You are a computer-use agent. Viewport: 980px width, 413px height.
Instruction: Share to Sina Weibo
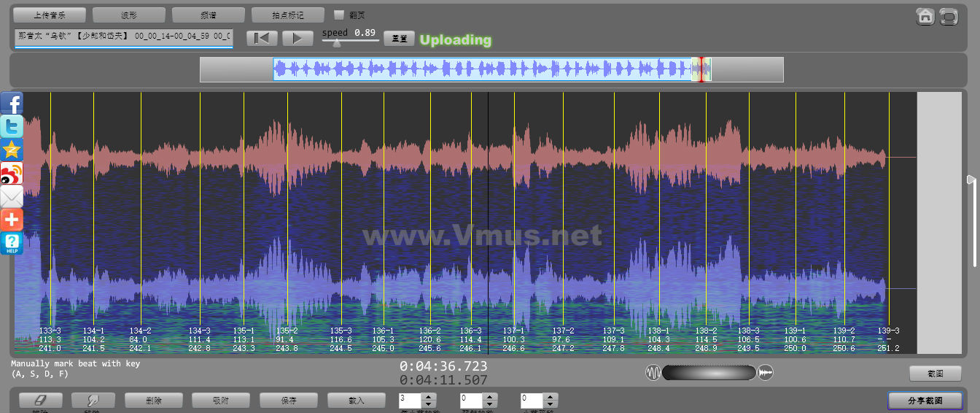point(12,174)
